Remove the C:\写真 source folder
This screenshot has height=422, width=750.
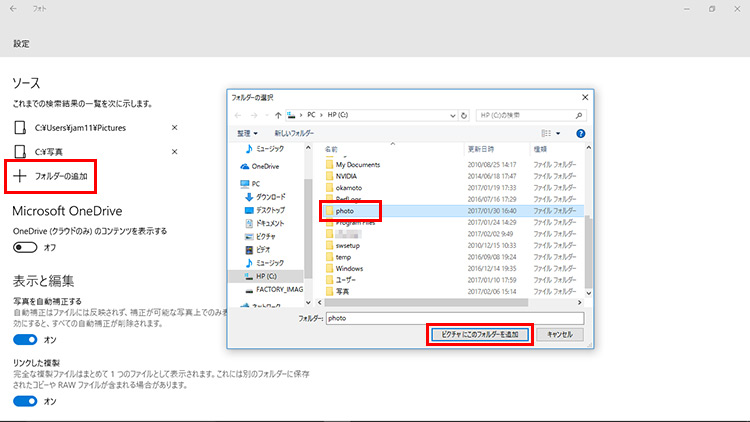tap(175, 152)
